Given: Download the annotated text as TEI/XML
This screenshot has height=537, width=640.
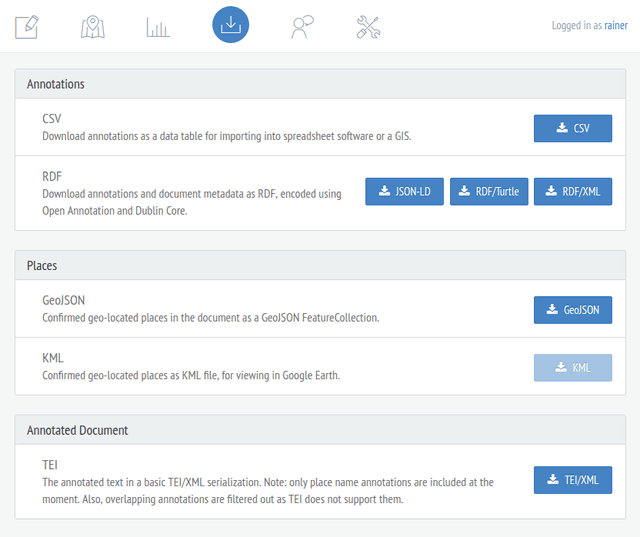Looking at the screenshot, I should pyautogui.click(x=573, y=480).
